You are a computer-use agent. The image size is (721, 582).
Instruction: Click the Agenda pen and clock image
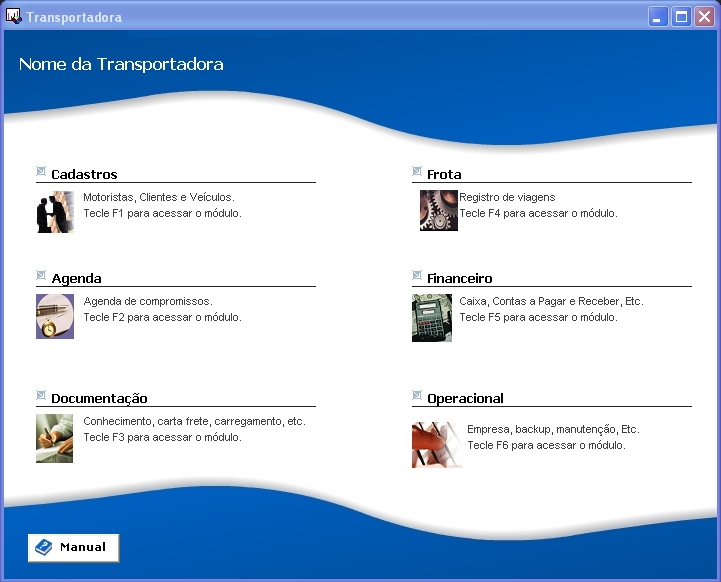coord(55,316)
